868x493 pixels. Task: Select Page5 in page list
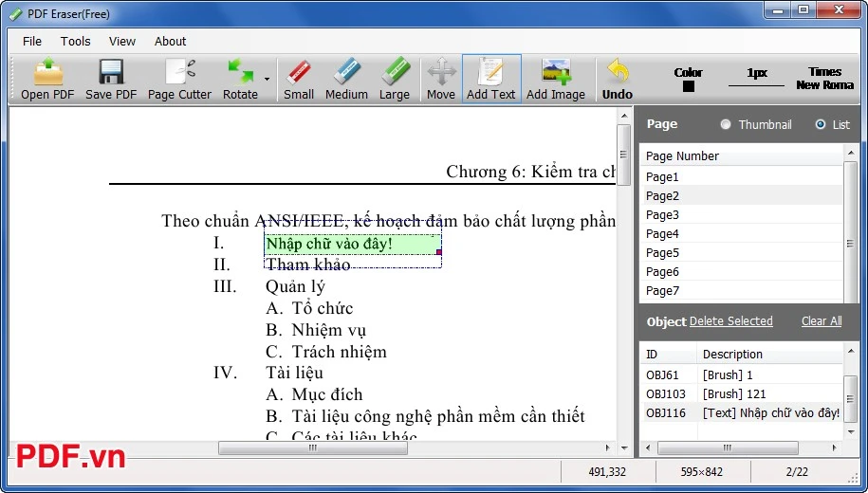741,252
